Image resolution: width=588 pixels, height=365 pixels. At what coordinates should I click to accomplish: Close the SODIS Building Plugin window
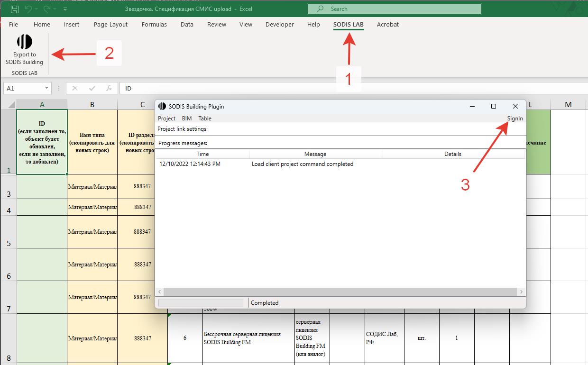[515, 106]
